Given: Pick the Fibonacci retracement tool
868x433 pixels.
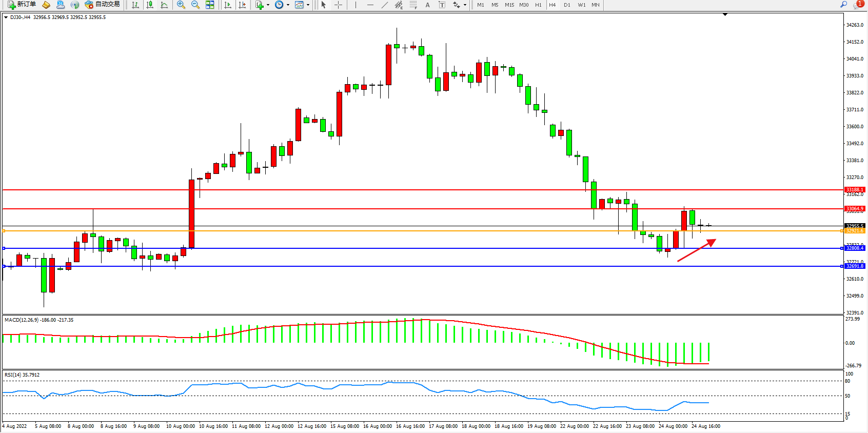Looking at the screenshot, I should tap(413, 5).
